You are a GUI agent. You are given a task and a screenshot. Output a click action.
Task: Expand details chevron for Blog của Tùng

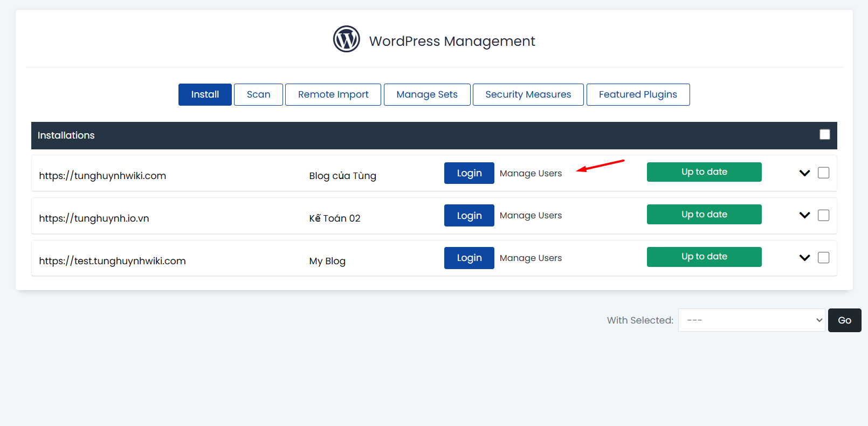[x=804, y=173]
